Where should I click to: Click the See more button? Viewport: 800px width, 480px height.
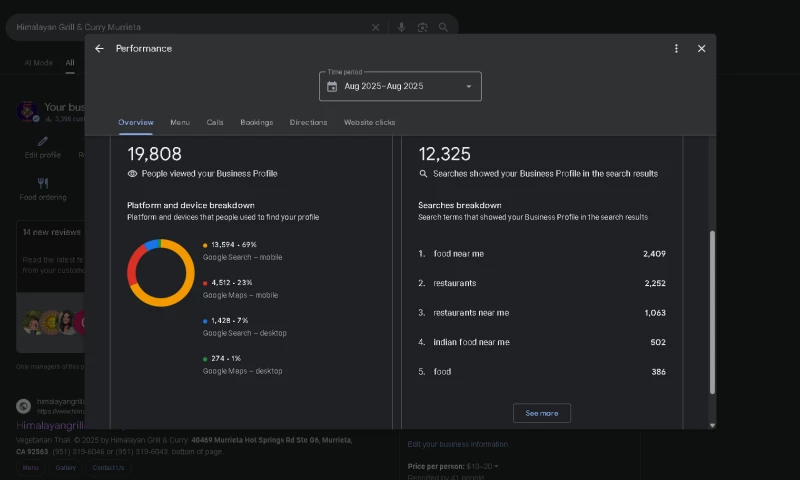pyautogui.click(x=542, y=413)
